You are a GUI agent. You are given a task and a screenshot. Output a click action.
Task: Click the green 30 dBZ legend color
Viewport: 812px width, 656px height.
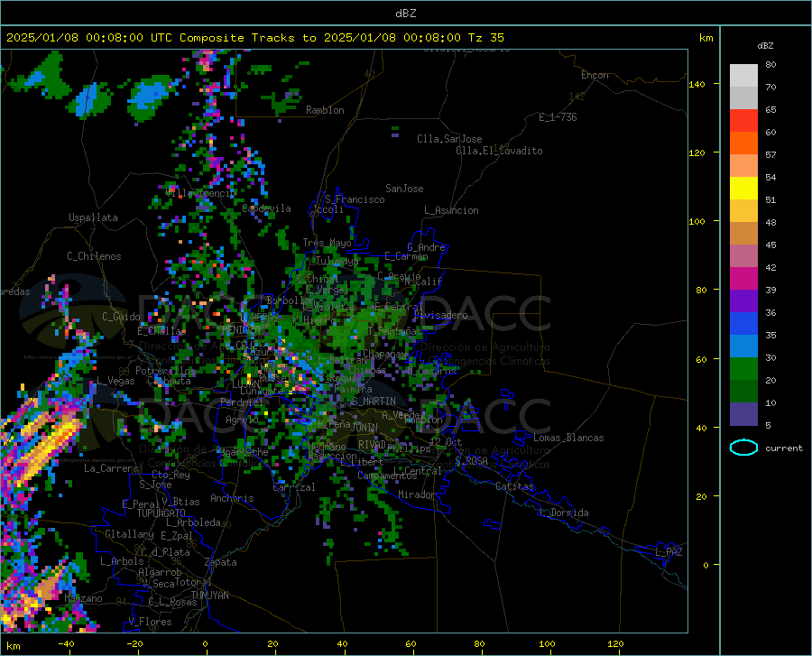tap(743, 369)
